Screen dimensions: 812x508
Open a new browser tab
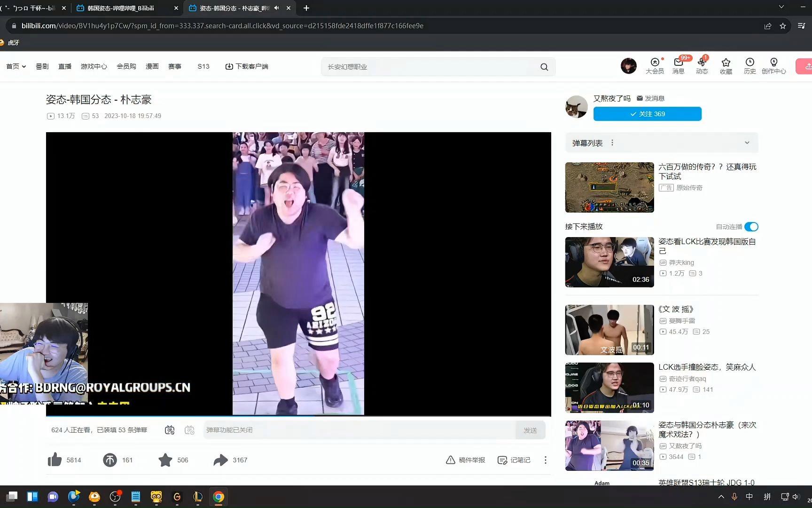pos(306,8)
